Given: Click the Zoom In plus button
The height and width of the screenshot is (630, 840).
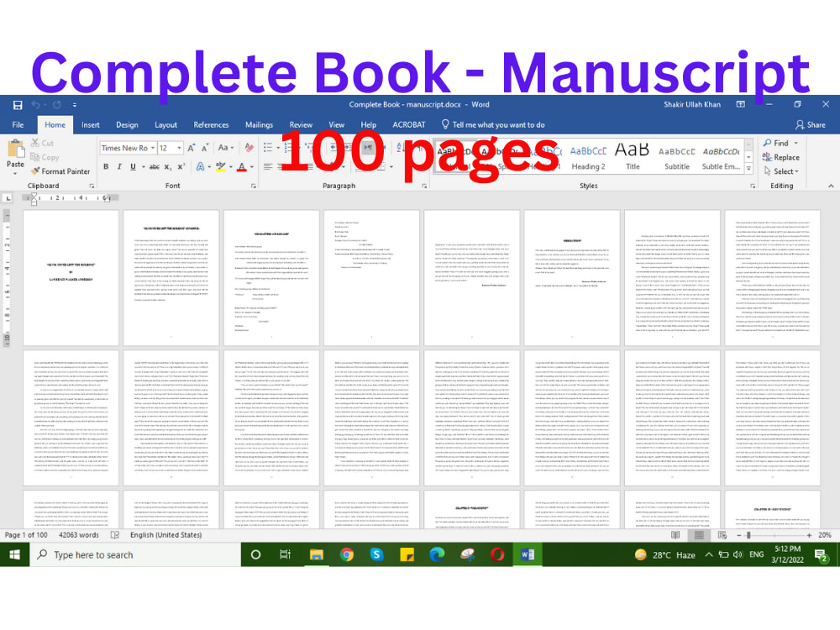Looking at the screenshot, I should 809,535.
